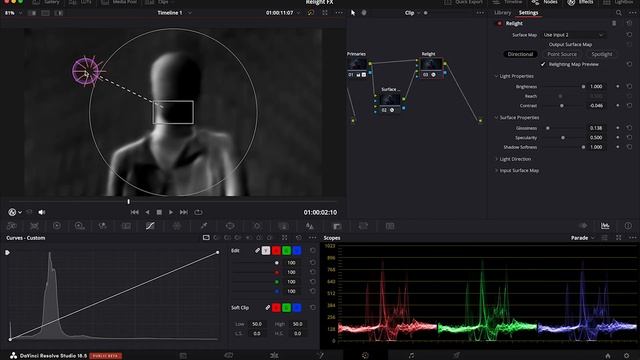Enable the red Edit curve channel
640x360 pixels.
pos(276,250)
